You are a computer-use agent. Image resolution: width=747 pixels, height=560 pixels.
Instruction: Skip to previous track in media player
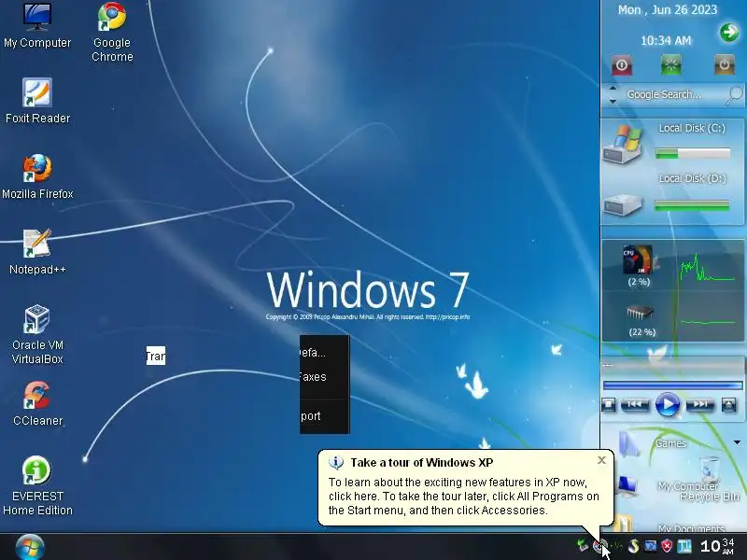click(x=635, y=405)
